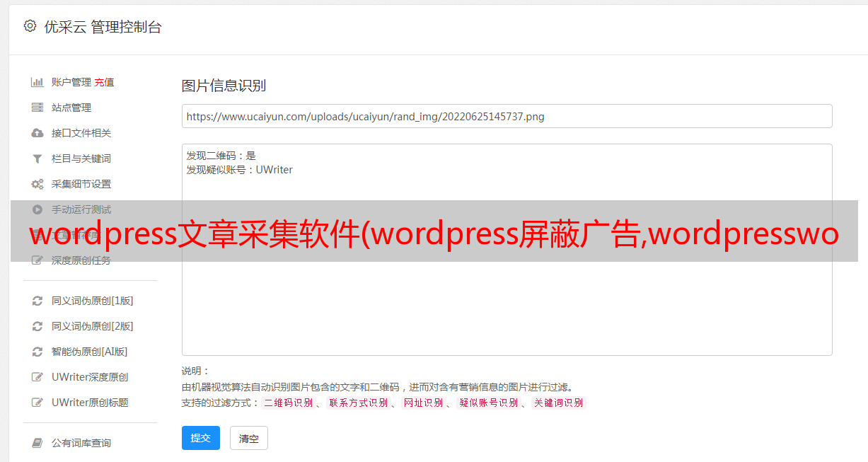Click the 关键词识别 filter tag
The width and height of the screenshot is (868, 462).
tap(558, 403)
